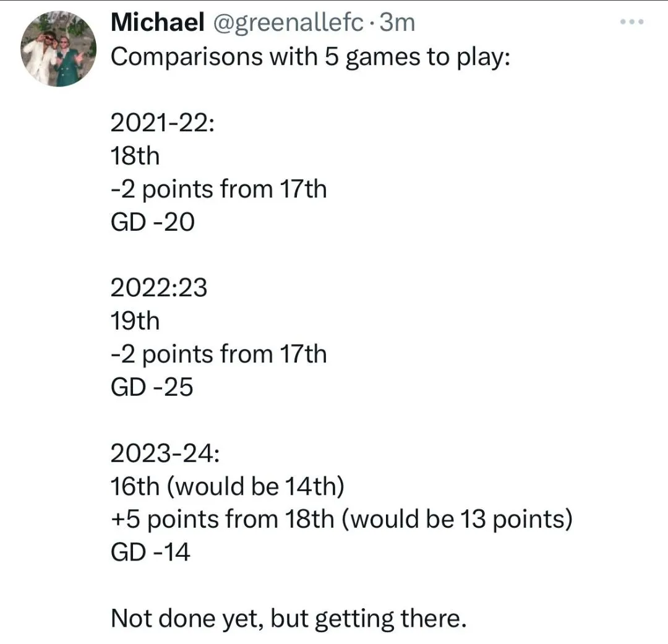Select the '2021-22:' season heading text
668x644 pixels.
[163, 123]
